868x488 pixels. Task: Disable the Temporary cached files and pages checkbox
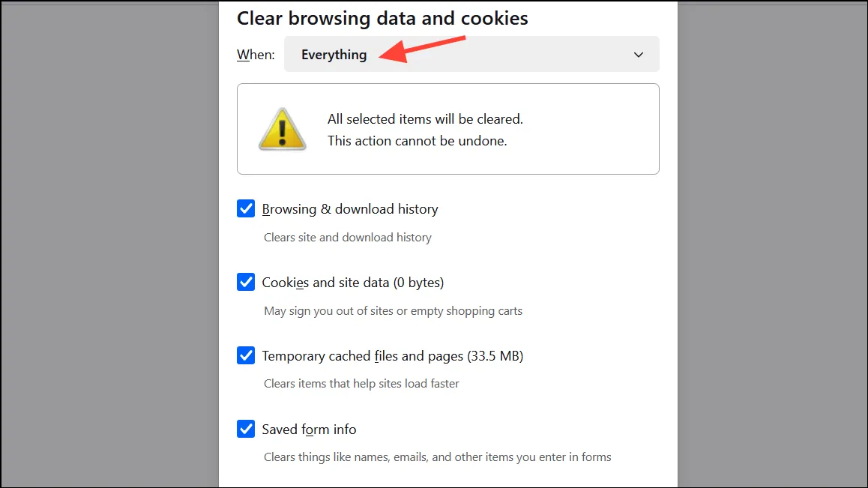coord(246,355)
